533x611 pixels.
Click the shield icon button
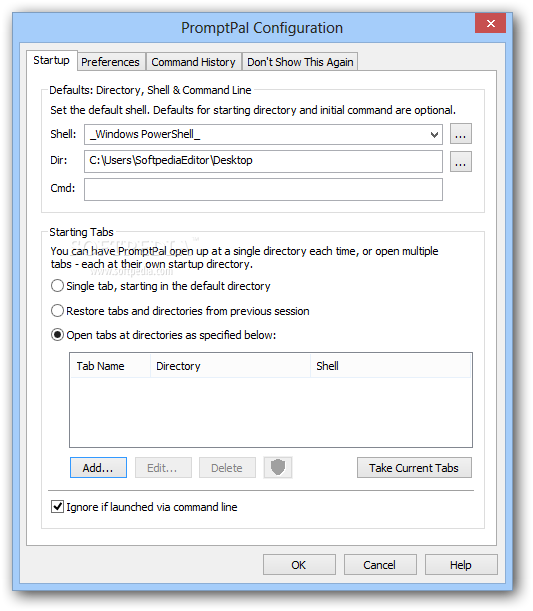tap(278, 467)
